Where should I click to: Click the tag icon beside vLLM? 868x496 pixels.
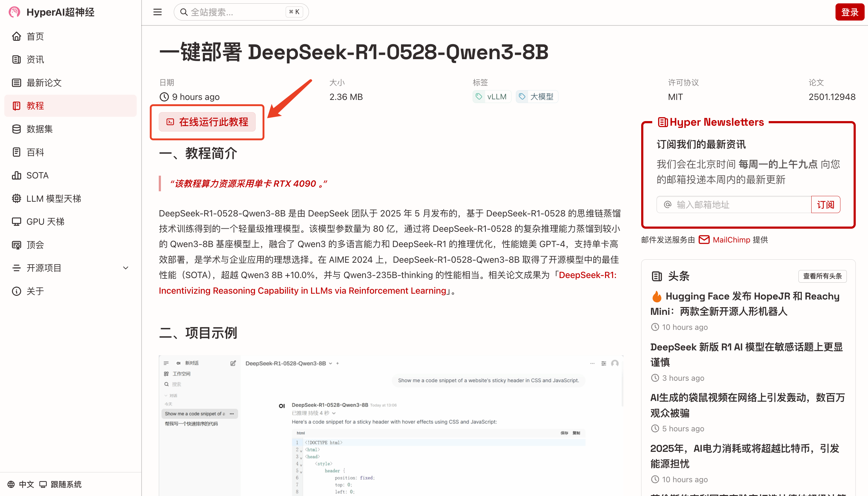point(479,96)
